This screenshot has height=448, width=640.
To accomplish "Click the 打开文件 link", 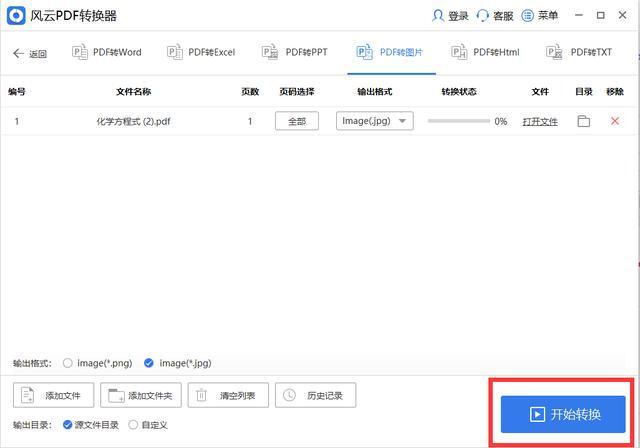I will 540,122.
